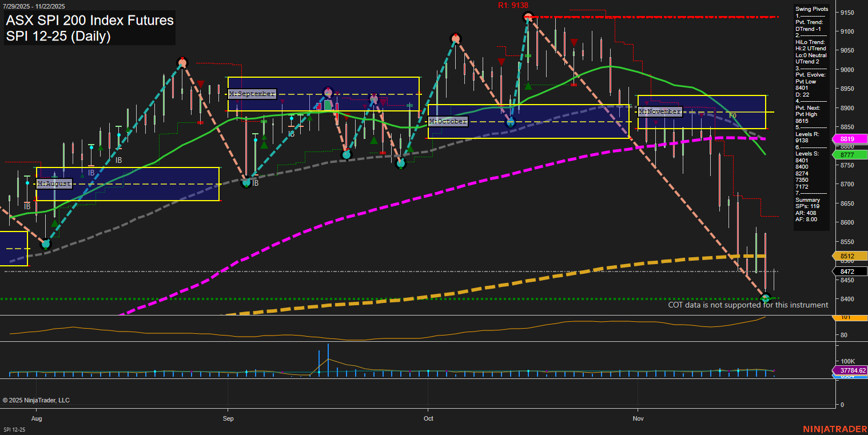Click the 8400 price axis label
The width and height of the screenshot is (868, 435).
(x=847, y=299)
